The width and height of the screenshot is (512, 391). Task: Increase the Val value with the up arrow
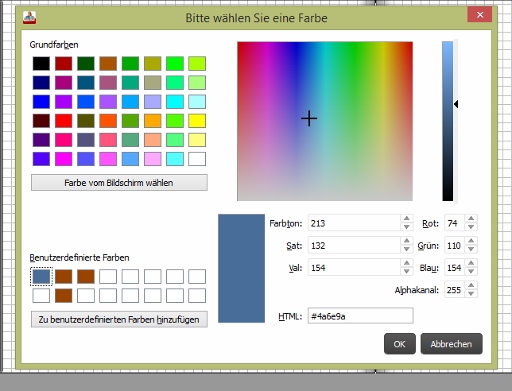click(x=407, y=263)
